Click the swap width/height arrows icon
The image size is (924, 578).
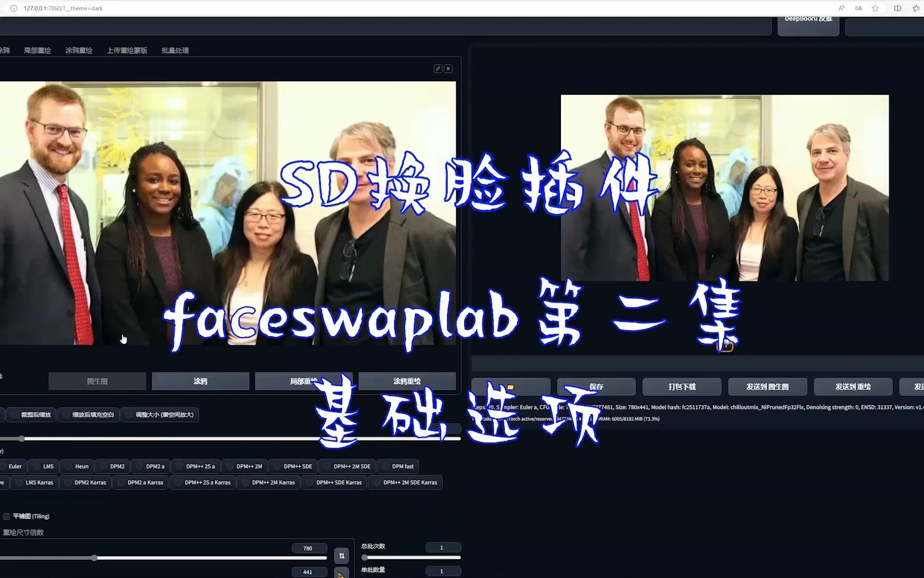[x=341, y=556]
